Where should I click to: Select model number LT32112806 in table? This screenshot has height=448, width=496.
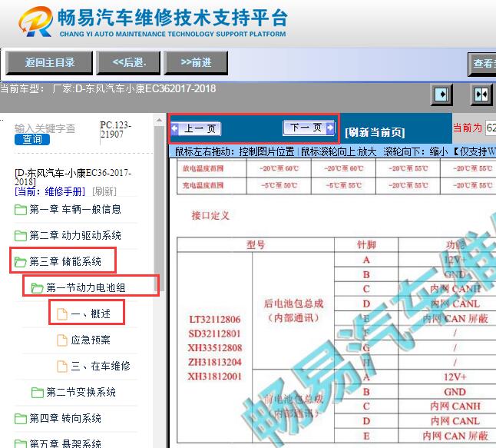[x=215, y=319]
